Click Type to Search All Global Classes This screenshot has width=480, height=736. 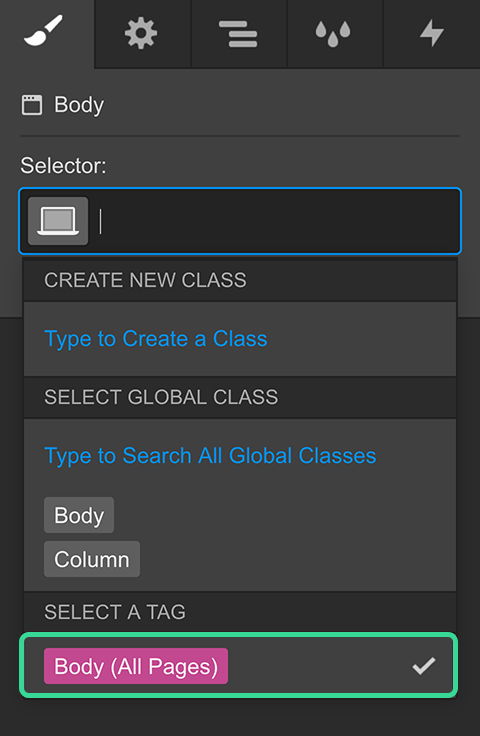pyautogui.click(x=210, y=455)
